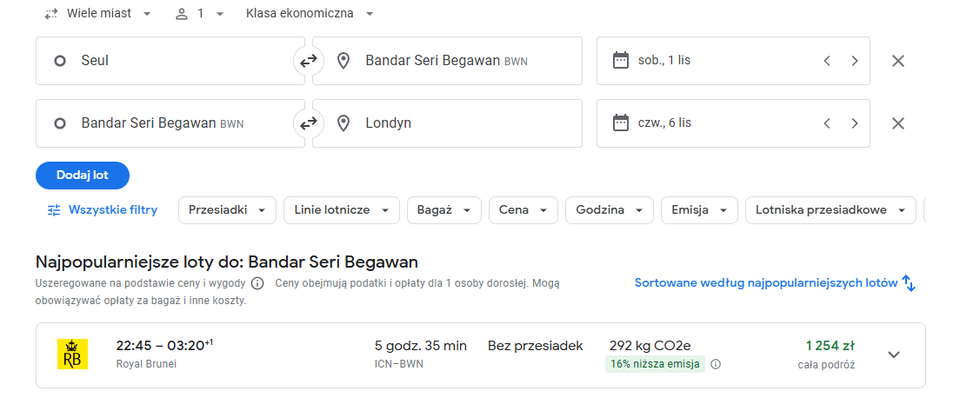Remove the Bandar Seri Begawan to Londyn flight

pyautogui.click(x=897, y=123)
